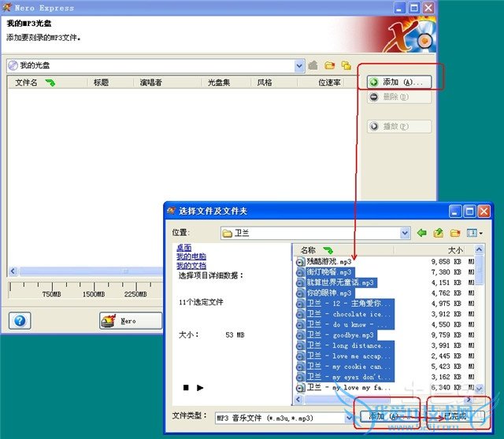Screen dimensions: 504x439
Task: Click the file list horizontal scroll left arrow
Action: (x=298, y=399)
